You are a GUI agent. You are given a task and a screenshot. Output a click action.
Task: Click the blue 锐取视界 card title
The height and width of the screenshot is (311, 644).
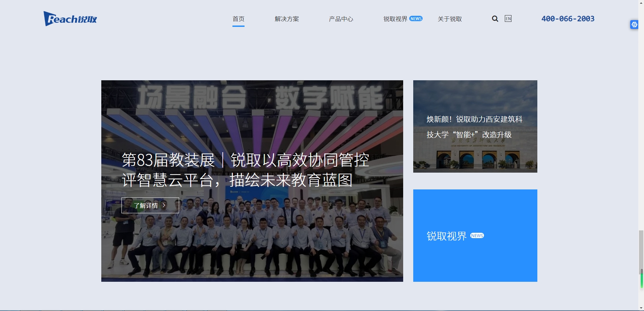coord(446,236)
